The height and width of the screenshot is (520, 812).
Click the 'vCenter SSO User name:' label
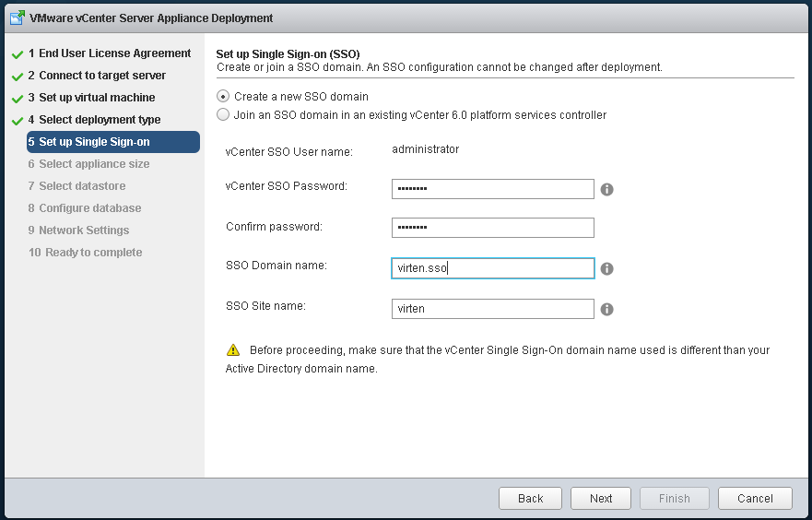pyautogui.click(x=289, y=152)
